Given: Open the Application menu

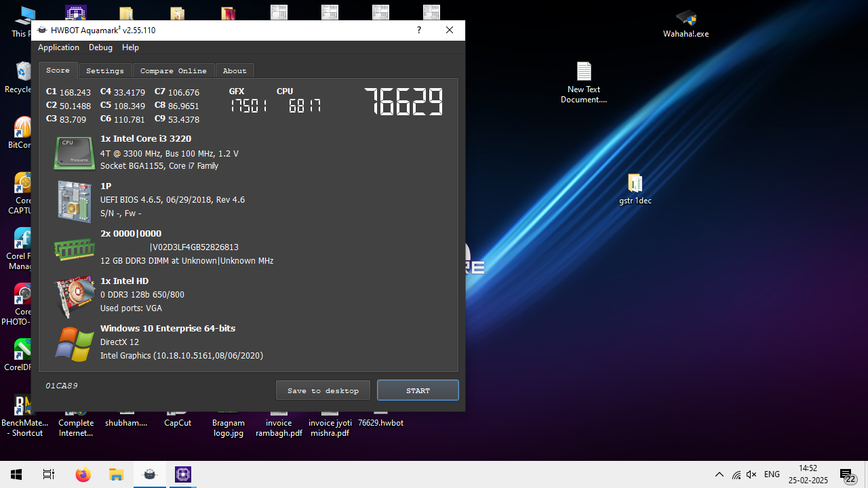Looking at the screenshot, I should click(x=58, y=47).
